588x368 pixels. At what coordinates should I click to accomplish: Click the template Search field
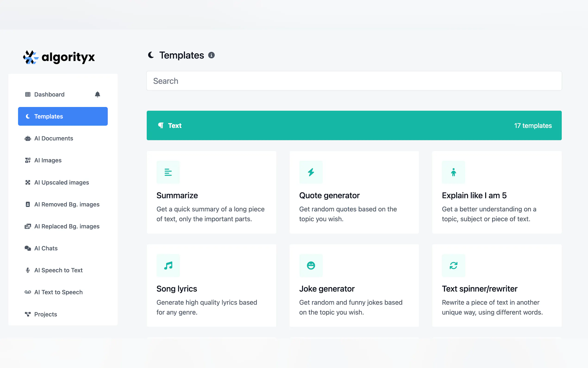tap(354, 81)
